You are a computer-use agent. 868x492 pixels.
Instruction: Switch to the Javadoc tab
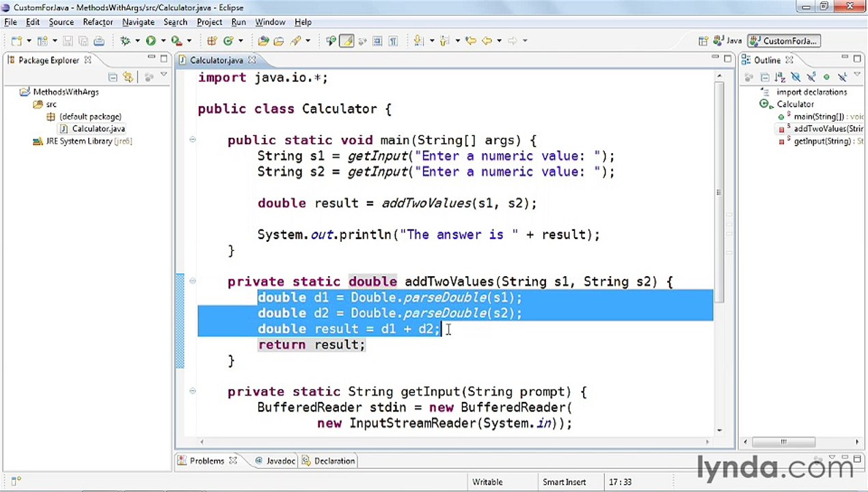click(x=280, y=461)
